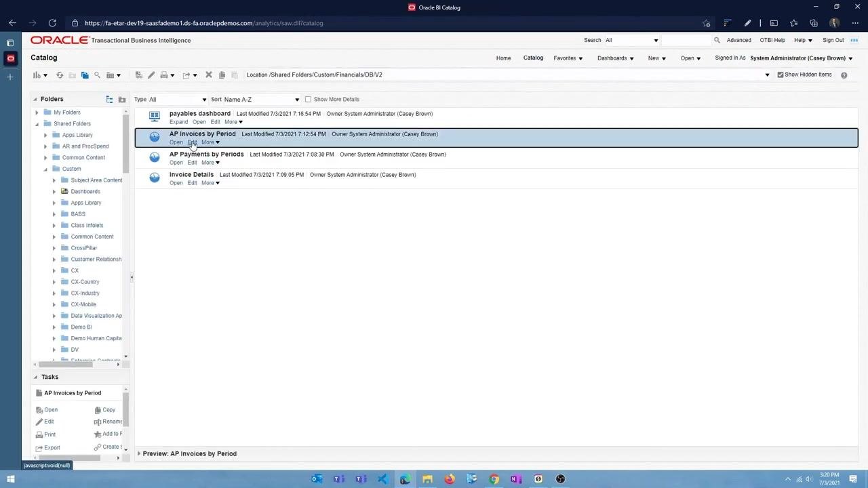Click the pencil Edit icon in toolbar
The width and height of the screenshot is (868, 488).
point(151,75)
